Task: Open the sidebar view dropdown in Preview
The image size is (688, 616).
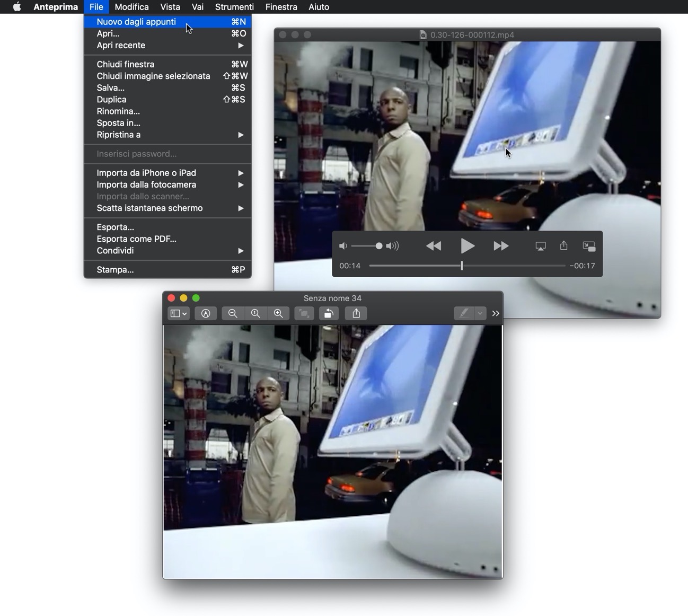Action: click(178, 314)
